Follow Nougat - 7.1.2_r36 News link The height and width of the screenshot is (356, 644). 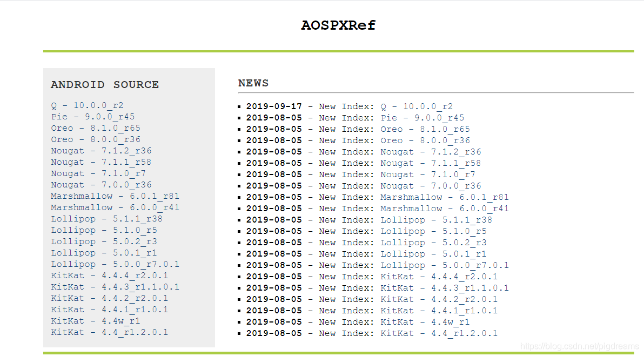(x=431, y=152)
